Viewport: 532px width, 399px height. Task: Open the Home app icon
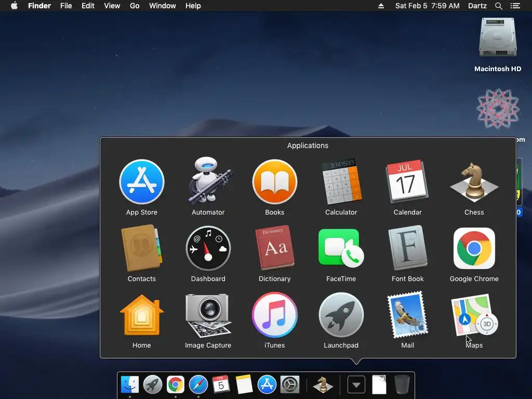click(x=142, y=315)
